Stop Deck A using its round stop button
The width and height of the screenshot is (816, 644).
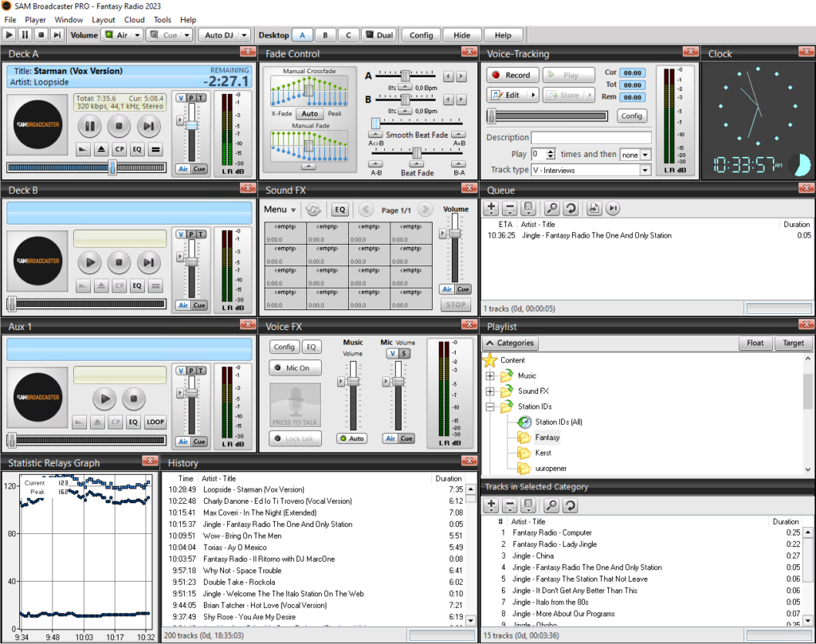tap(119, 126)
